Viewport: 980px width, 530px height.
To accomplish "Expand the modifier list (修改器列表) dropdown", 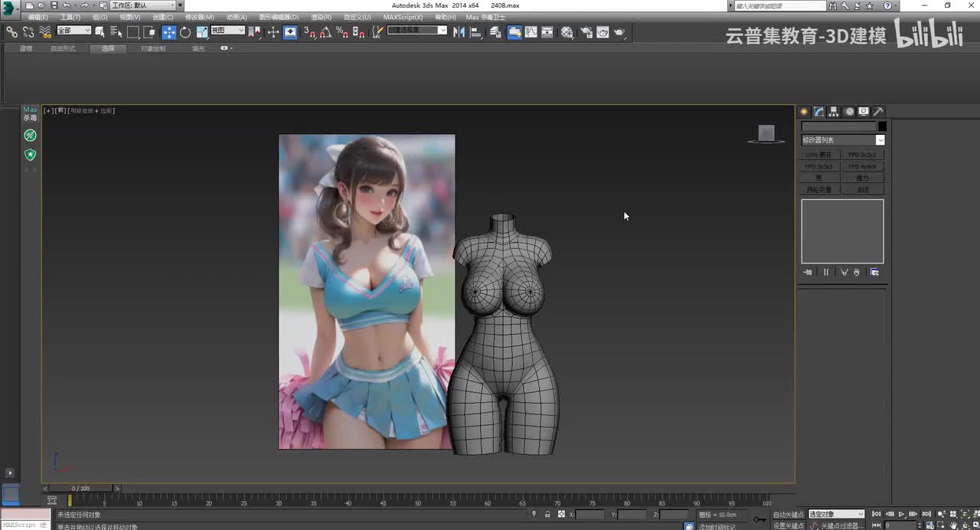I will 880,140.
